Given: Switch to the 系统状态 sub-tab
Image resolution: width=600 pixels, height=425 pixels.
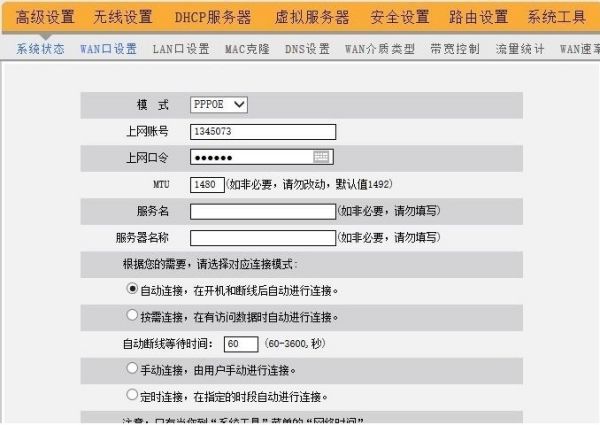Looking at the screenshot, I should [40, 48].
